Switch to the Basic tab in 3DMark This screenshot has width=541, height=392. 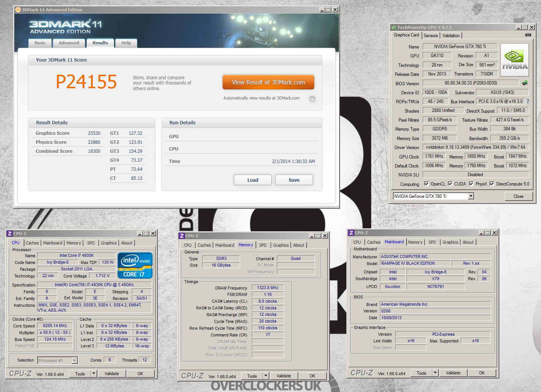tap(40, 43)
